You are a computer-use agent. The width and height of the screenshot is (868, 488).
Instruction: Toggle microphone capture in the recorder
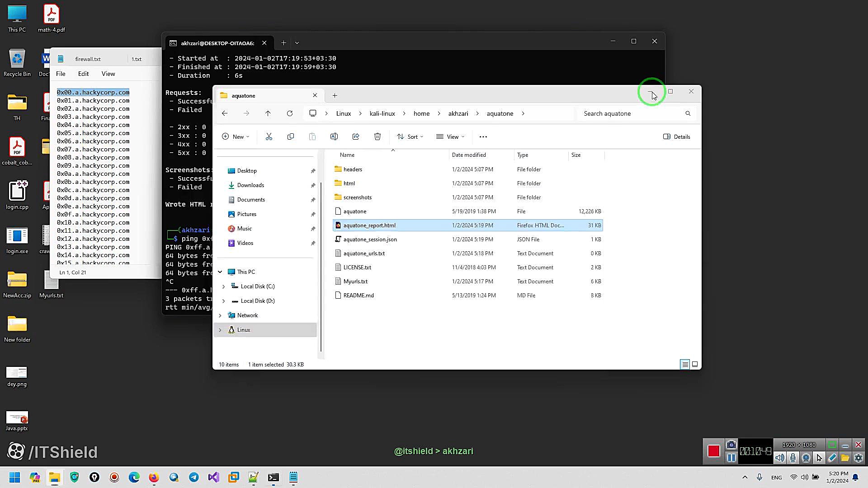pos(793,458)
